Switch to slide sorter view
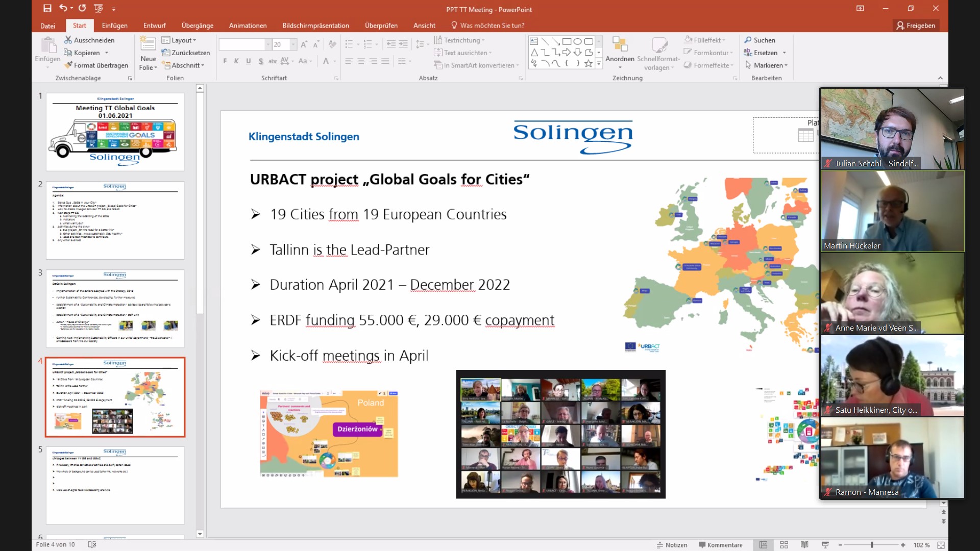980x551 pixels. pyautogui.click(x=784, y=545)
